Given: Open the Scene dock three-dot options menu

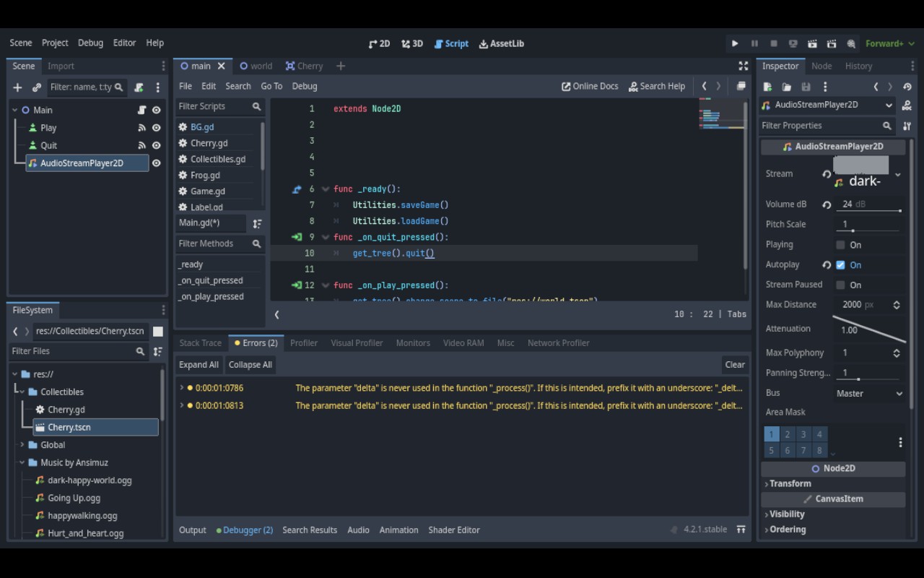Looking at the screenshot, I should 157,87.
